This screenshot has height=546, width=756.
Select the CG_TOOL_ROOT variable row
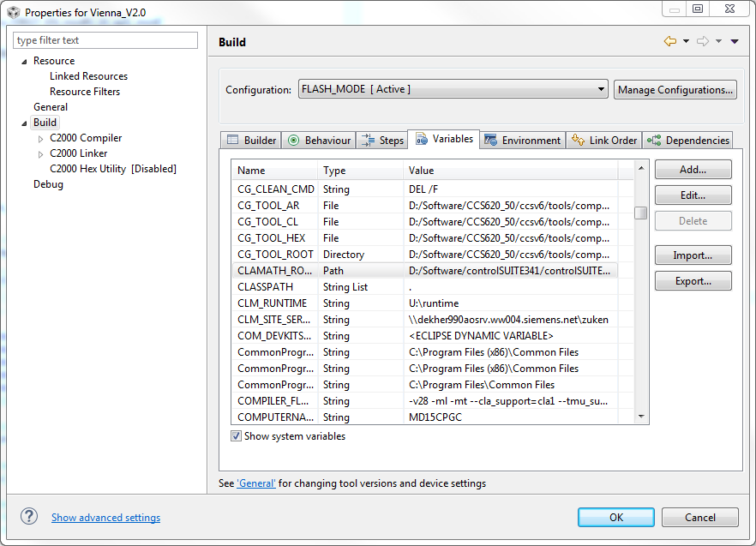click(x=425, y=255)
